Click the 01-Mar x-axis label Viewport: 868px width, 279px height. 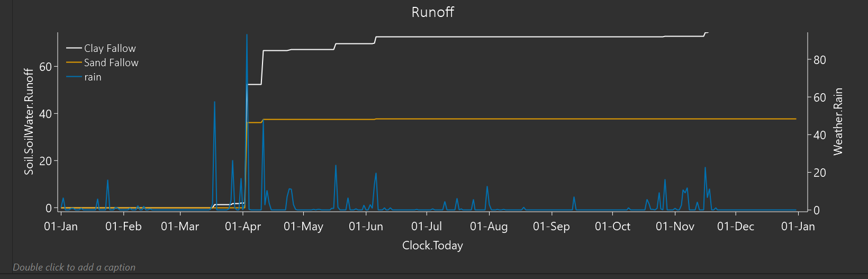pyautogui.click(x=180, y=227)
